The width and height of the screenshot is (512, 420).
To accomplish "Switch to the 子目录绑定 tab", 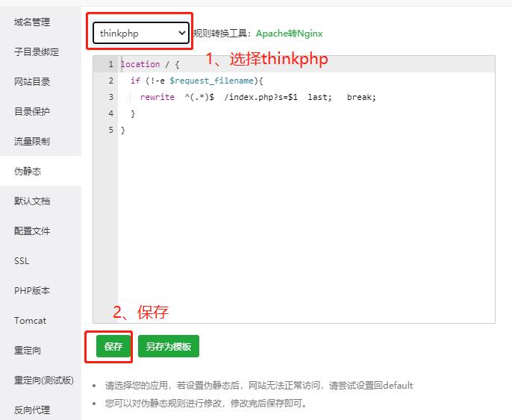I will click(x=36, y=52).
